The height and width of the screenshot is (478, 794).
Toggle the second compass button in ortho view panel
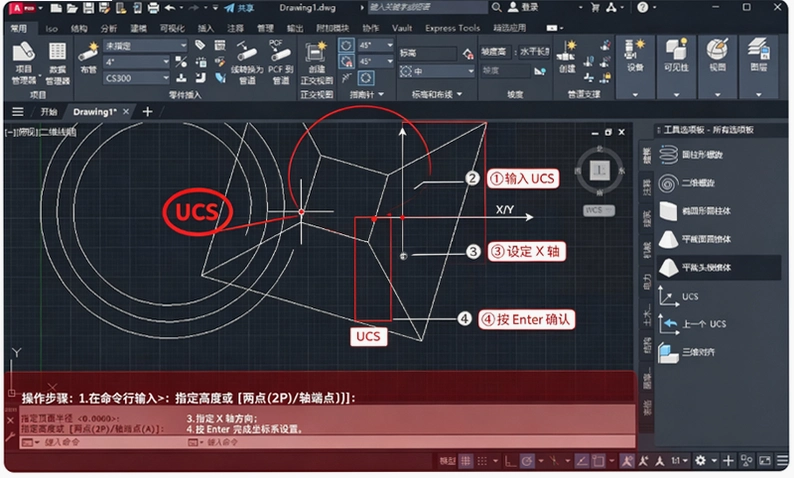pos(346,62)
